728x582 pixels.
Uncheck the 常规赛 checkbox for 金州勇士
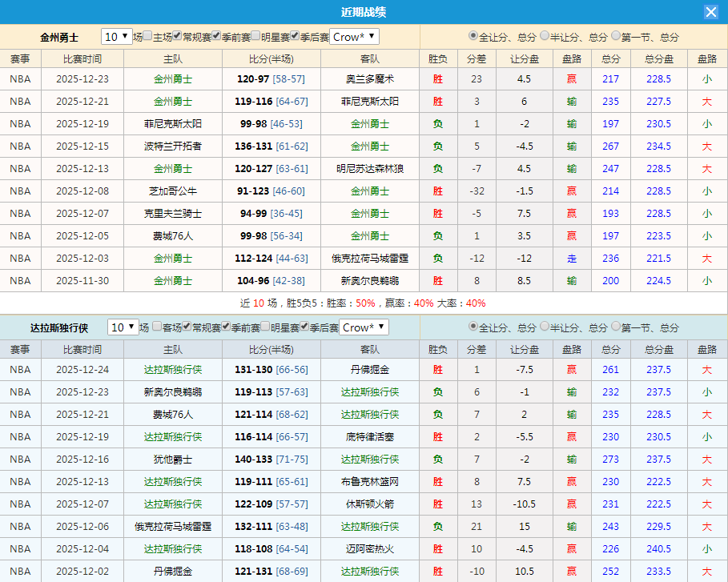pos(178,36)
